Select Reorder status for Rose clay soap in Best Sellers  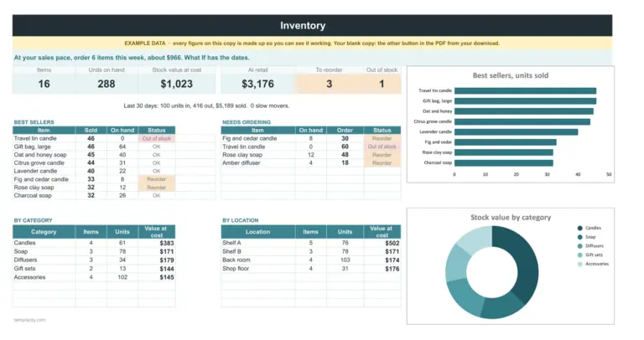coord(157,188)
